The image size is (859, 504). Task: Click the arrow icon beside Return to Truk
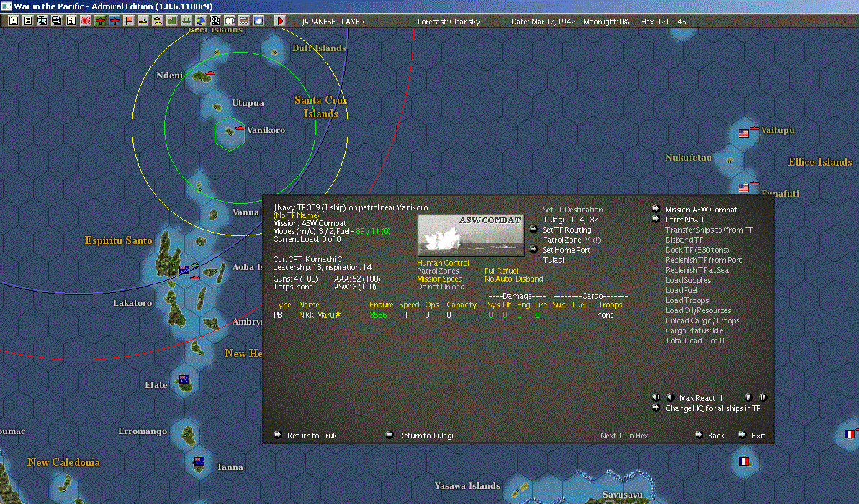[278, 435]
